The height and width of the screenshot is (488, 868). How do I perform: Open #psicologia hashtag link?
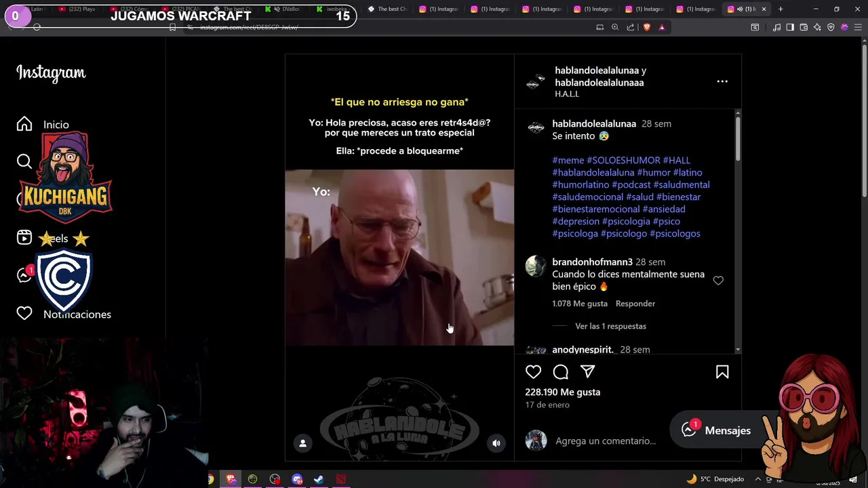pos(626,221)
